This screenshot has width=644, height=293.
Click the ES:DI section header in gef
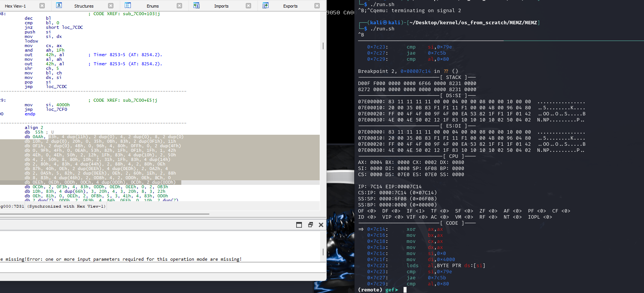click(454, 126)
